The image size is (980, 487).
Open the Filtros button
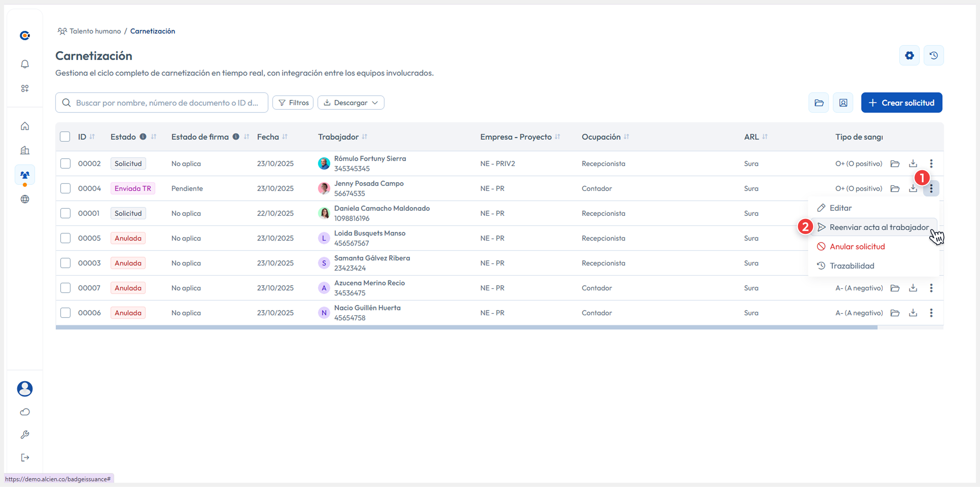coord(293,103)
